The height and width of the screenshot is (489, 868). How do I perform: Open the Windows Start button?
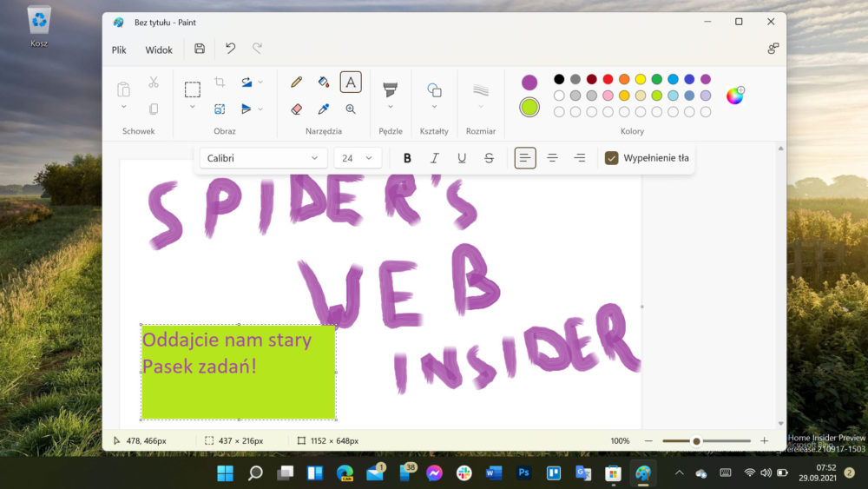pyautogui.click(x=225, y=473)
